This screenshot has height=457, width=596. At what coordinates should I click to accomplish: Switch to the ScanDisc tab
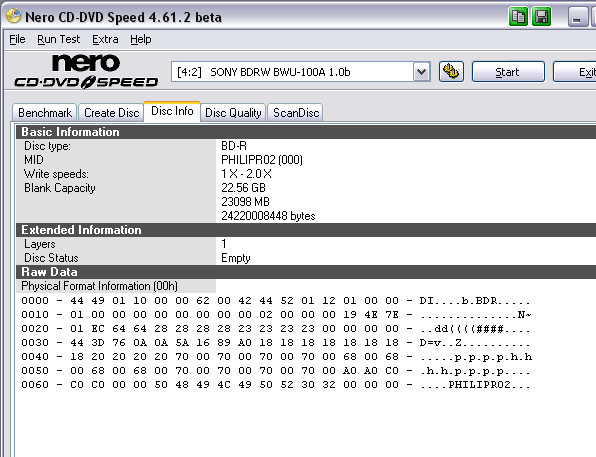(296, 113)
